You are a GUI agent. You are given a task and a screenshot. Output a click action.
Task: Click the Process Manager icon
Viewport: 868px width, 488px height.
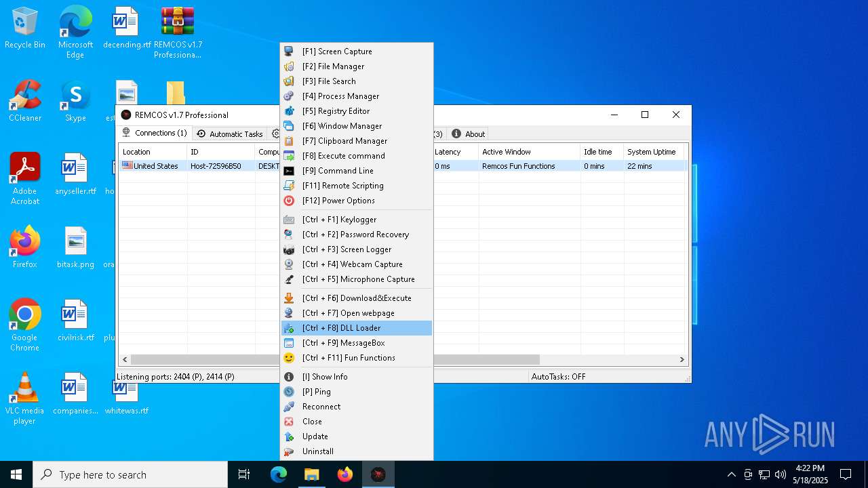click(x=289, y=96)
